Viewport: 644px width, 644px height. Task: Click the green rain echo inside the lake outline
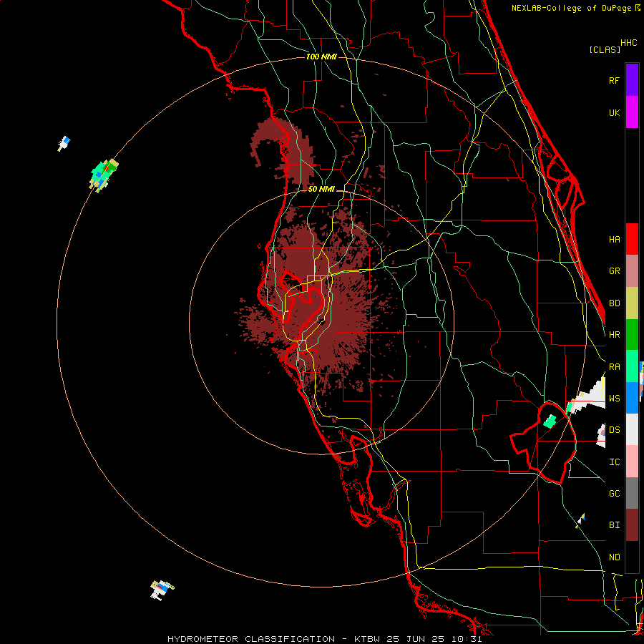(550, 421)
